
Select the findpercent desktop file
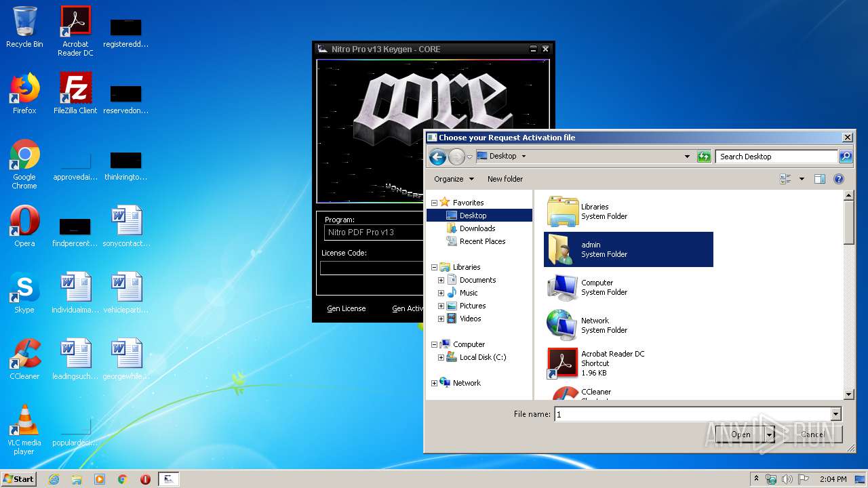pyautogui.click(x=75, y=230)
